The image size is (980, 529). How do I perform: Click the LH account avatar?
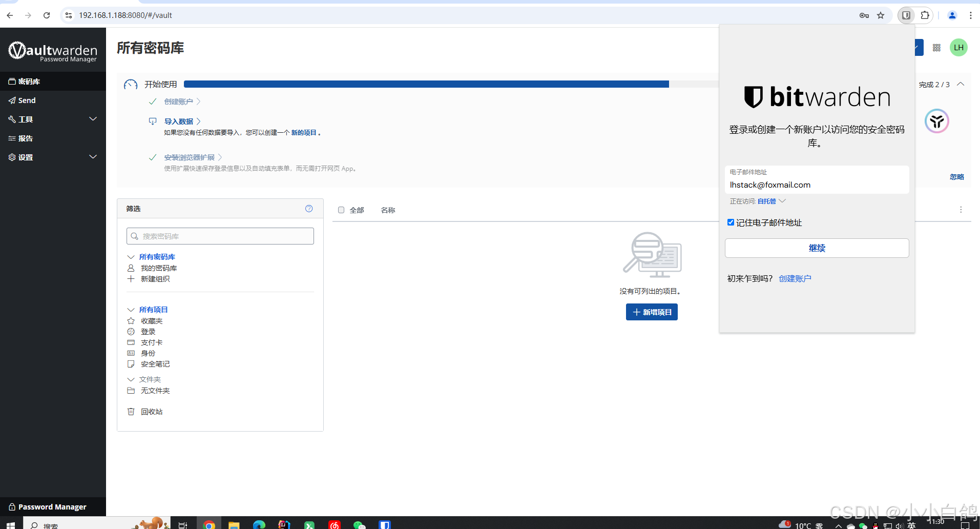[958, 48]
